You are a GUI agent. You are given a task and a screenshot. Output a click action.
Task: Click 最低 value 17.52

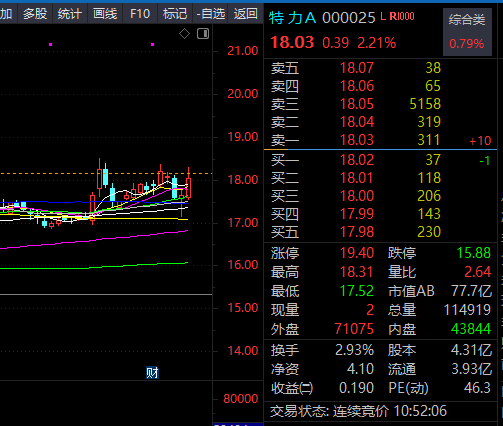tap(357, 291)
